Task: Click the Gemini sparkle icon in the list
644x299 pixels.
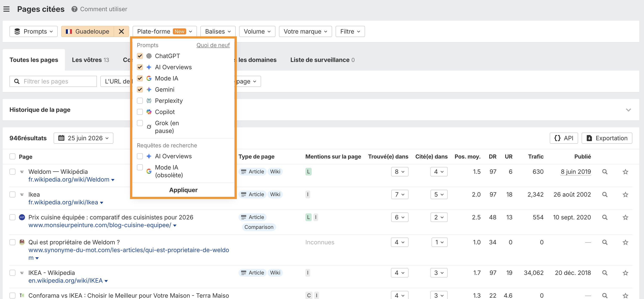Action: [x=149, y=89]
